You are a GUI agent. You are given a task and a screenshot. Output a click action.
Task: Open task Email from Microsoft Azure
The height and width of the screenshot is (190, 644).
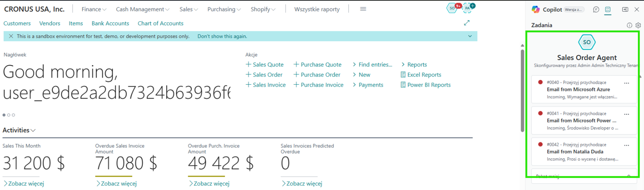584,89
